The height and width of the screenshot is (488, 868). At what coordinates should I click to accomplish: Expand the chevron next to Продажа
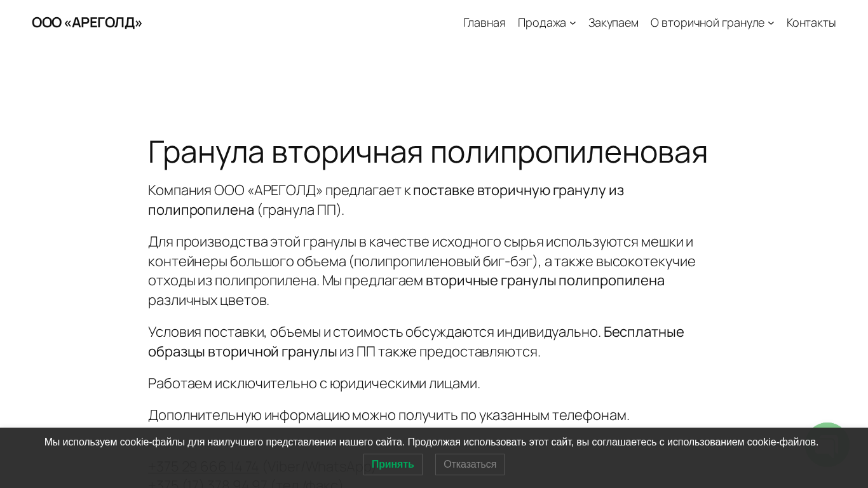[573, 23]
